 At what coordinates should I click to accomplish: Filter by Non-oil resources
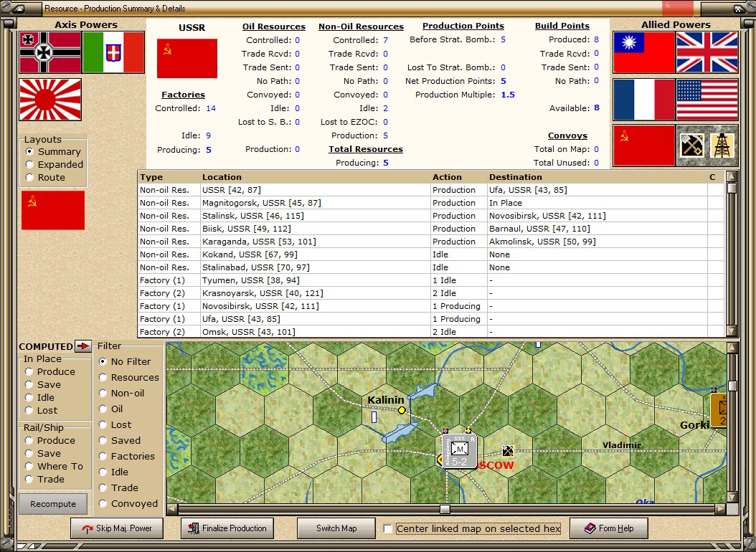pos(103,393)
